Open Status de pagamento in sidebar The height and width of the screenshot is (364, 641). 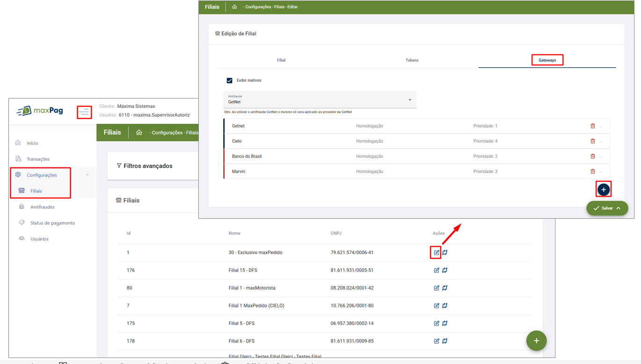coord(52,223)
